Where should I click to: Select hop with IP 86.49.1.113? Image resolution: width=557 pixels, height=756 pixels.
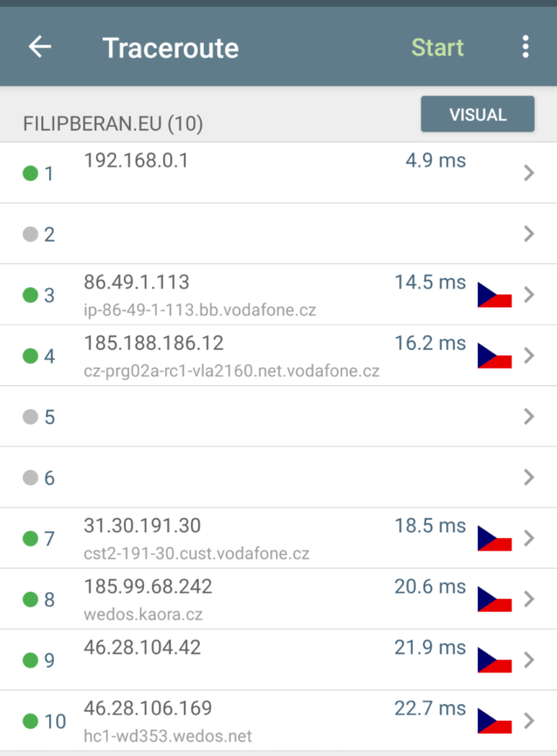coord(136,282)
